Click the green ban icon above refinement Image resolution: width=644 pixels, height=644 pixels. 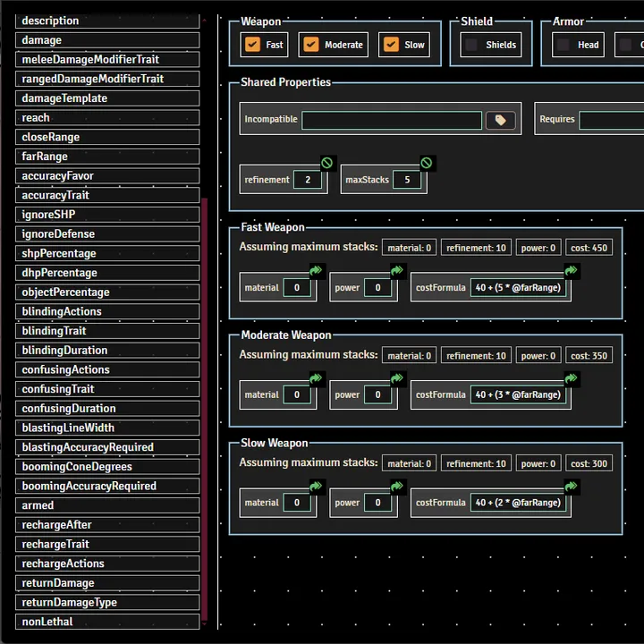(x=327, y=163)
